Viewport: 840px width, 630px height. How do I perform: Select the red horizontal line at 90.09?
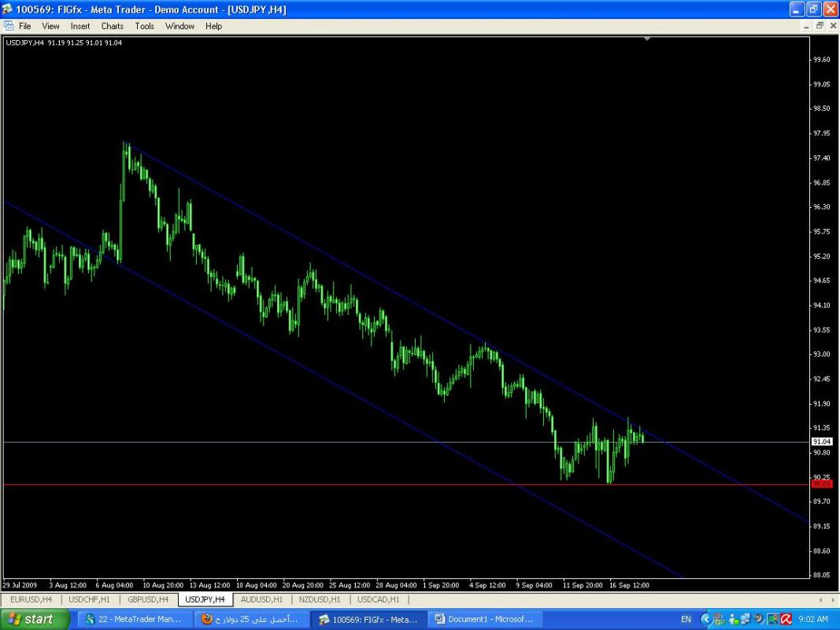click(x=406, y=484)
